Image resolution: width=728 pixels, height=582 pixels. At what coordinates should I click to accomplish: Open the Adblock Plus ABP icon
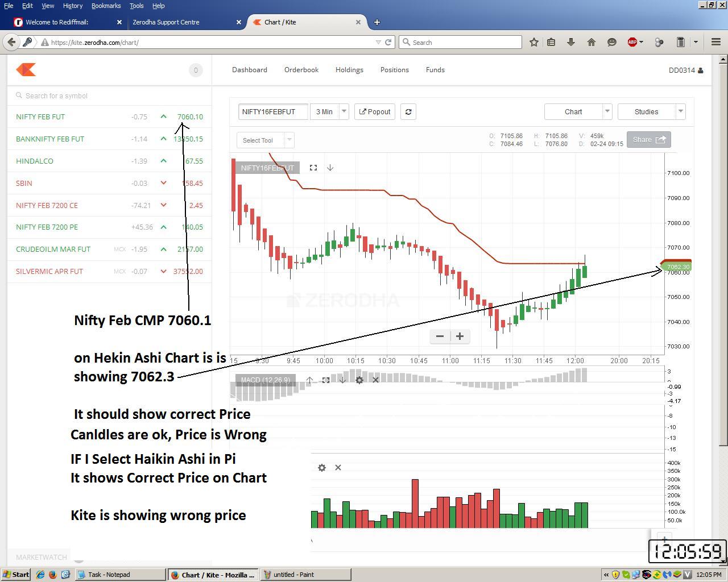632,42
